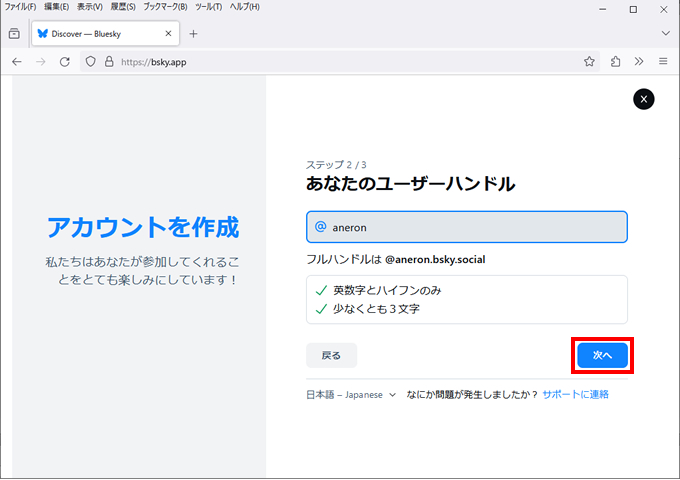
Task: Open the 日本語 – Japanese language dropdown
Action: [351, 395]
